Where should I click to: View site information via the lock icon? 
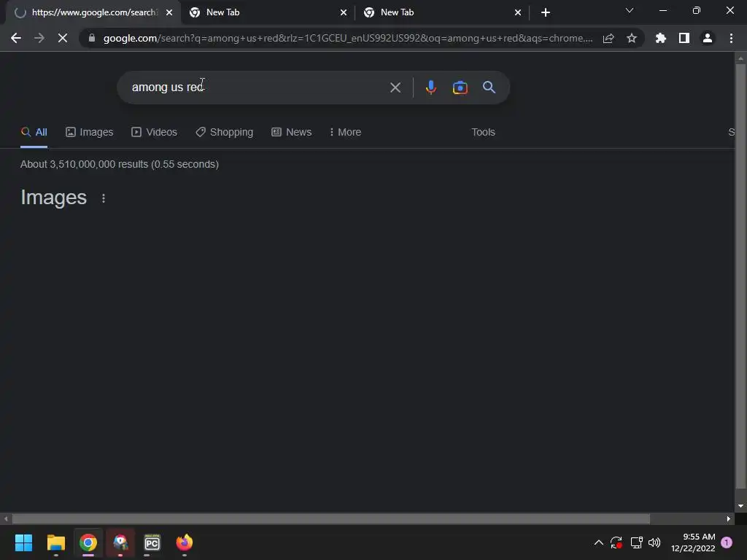[92, 38]
